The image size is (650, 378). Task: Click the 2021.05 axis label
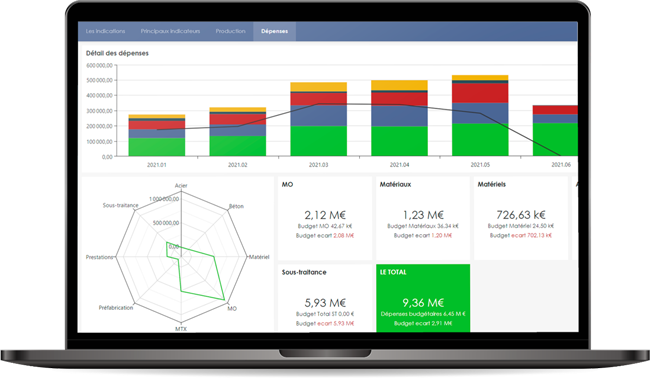(x=480, y=165)
